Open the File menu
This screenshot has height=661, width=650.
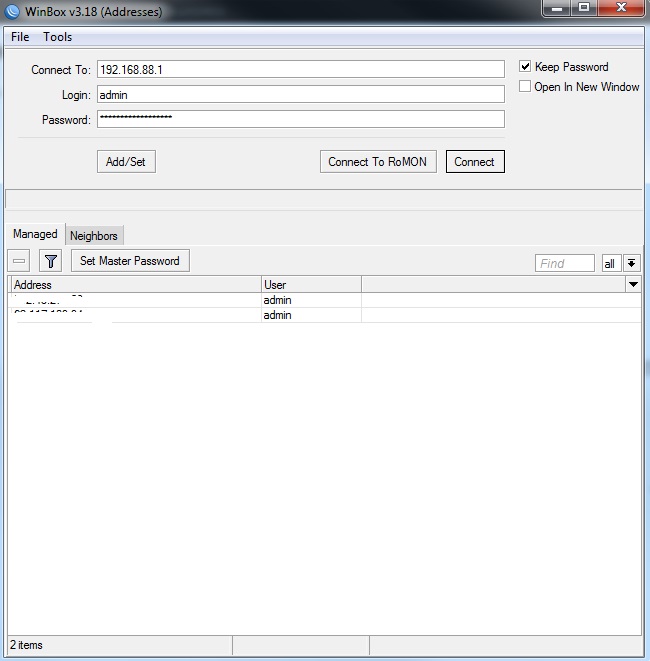20,37
